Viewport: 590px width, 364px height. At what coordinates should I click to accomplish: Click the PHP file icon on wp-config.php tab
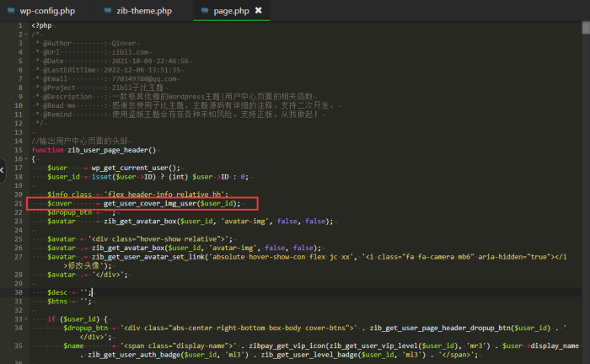10,10
